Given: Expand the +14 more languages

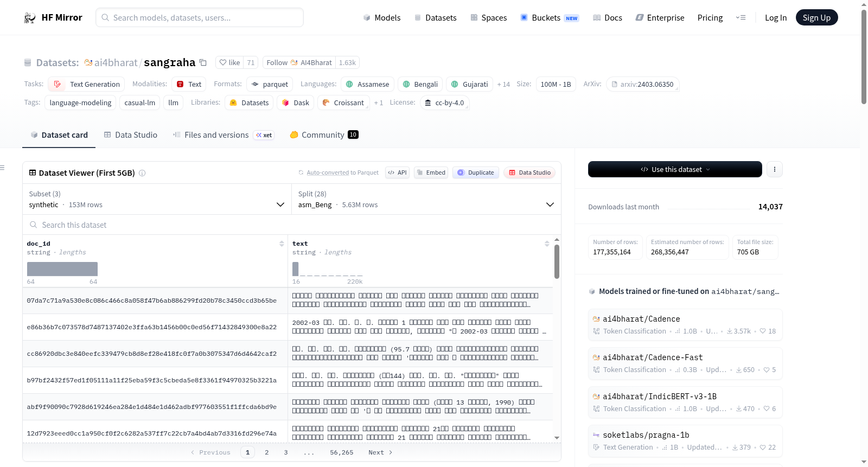Looking at the screenshot, I should coord(503,85).
